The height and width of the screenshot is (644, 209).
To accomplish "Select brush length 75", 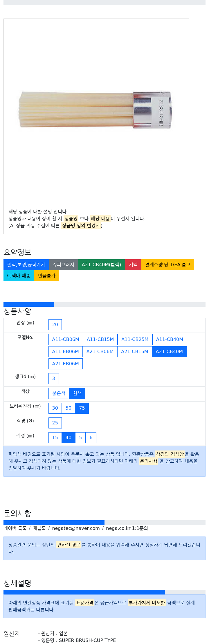I will [82, 408].
